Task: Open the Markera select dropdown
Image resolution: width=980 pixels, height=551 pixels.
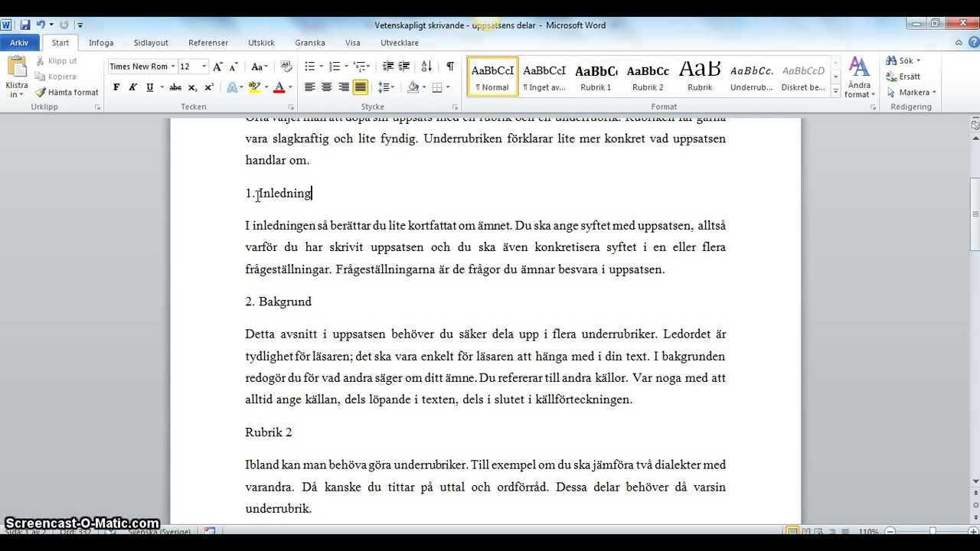Action: pos(911,93)
